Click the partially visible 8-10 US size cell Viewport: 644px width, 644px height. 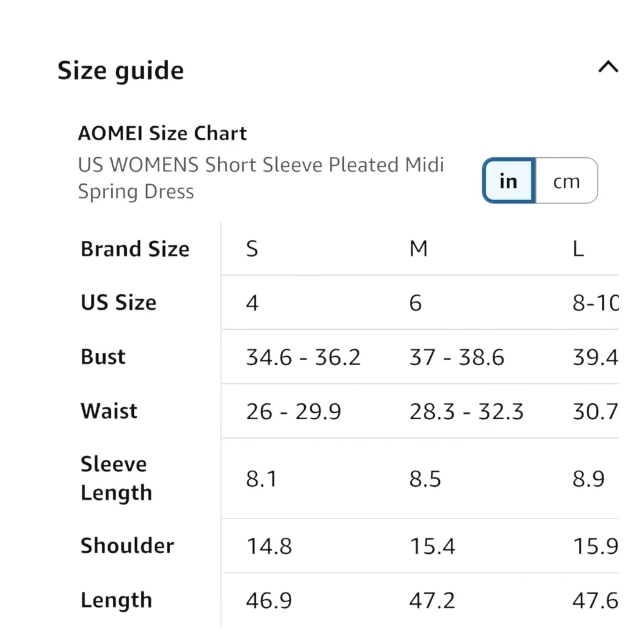coord(596,303)
